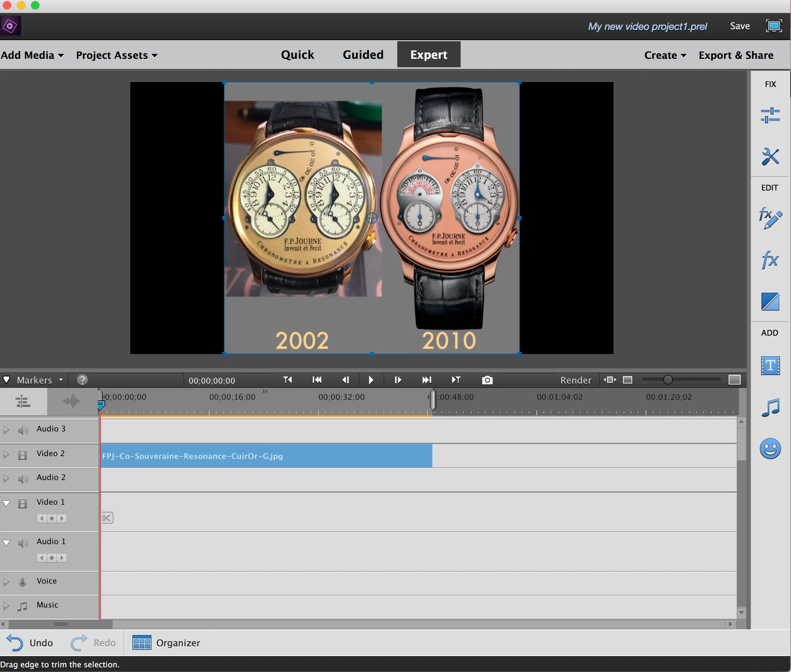This screenshot has height=672, width=791.
Task: Open the Adjust sliders panel icon
Action: (x=770, y=115)
